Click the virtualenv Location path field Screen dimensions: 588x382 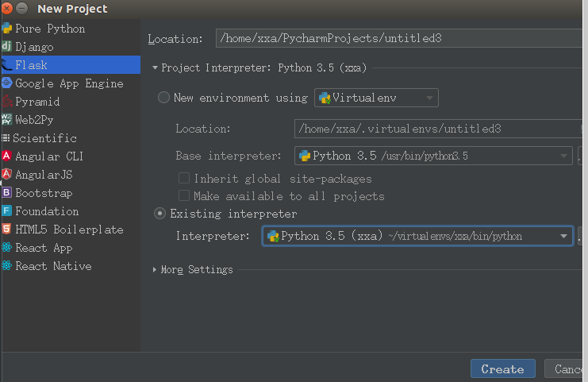point(437,129)
